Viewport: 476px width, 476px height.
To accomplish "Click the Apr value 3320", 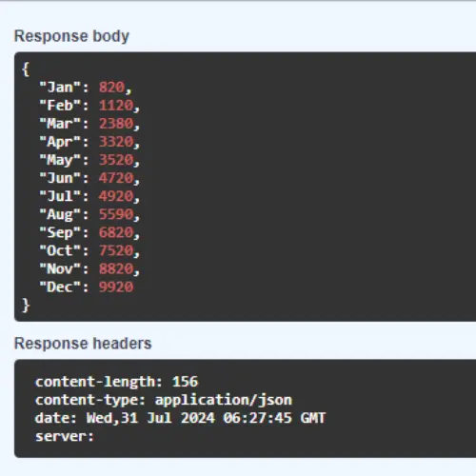I will [116, 142].
